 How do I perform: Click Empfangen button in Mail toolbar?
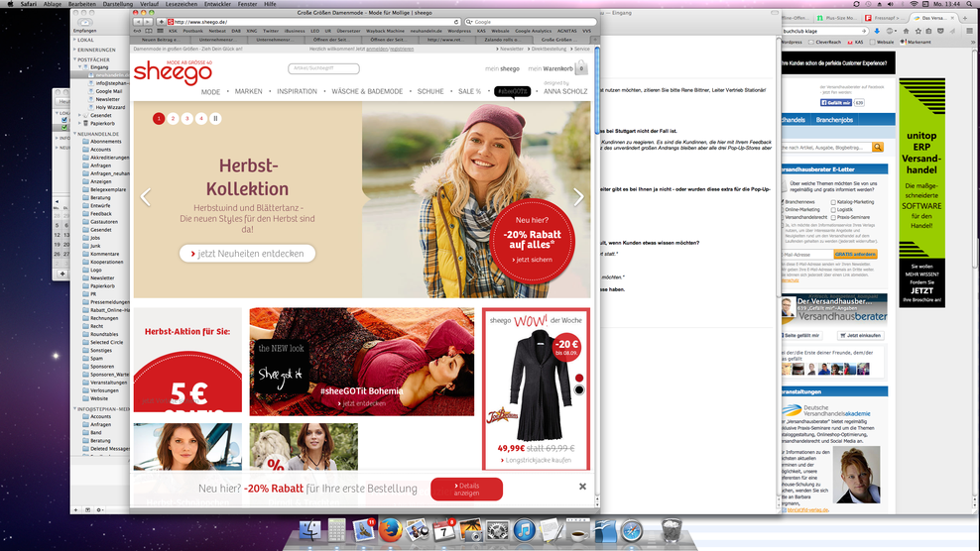click(x=84, y=25)
